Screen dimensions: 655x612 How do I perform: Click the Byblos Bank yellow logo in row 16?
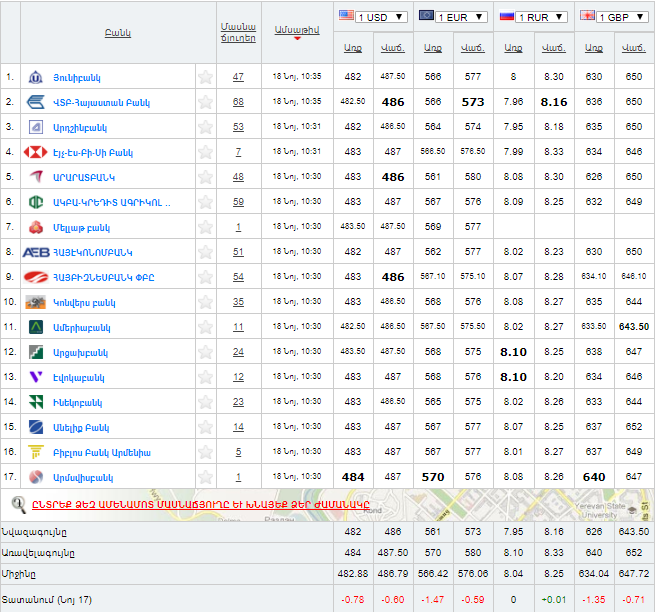(x=36, y=452)
